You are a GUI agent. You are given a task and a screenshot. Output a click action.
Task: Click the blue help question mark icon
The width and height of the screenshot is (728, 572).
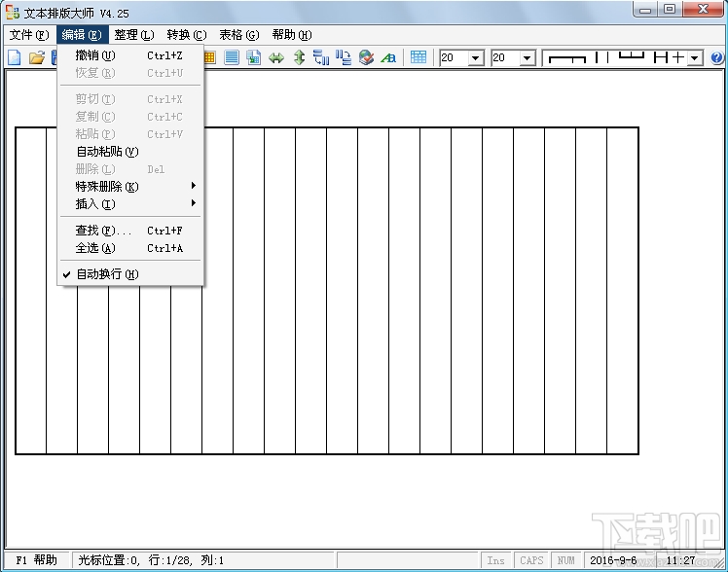click(x=717, y=57)
